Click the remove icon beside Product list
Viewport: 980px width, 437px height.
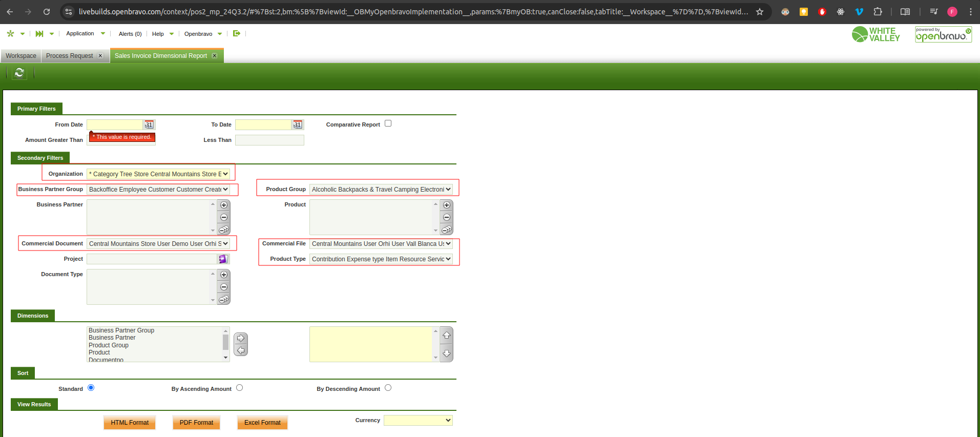pos(447,217)
